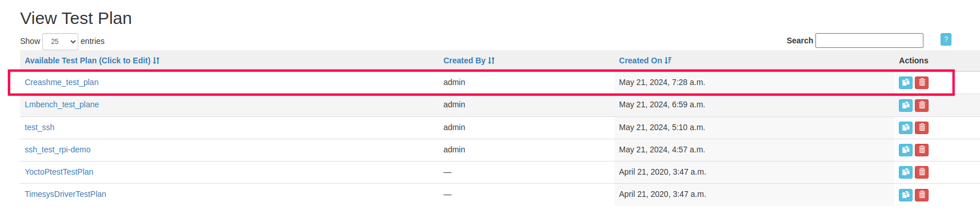Viewport: 980px width, 218px height.
Task: Open the blue help question-mark icon
Action: [x=946, y=39]
